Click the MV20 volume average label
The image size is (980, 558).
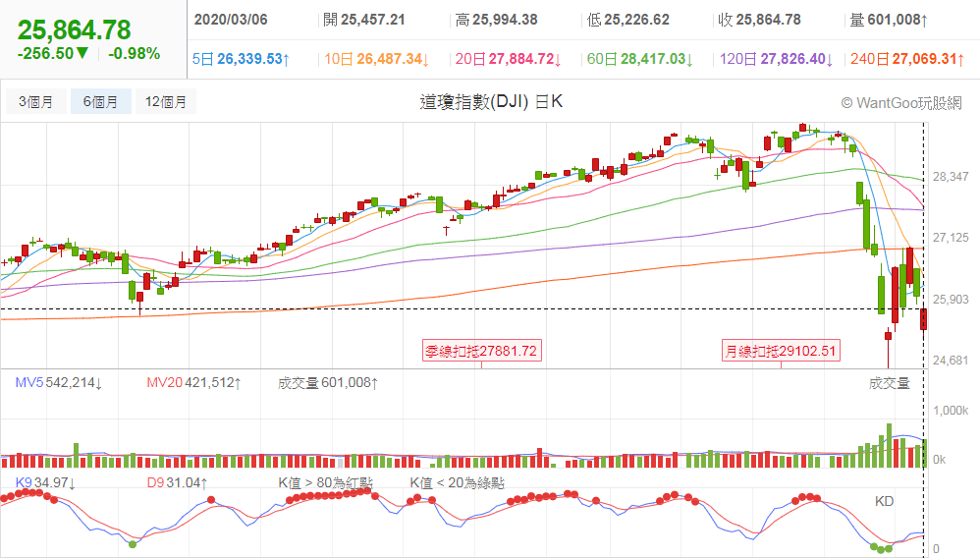193,382
